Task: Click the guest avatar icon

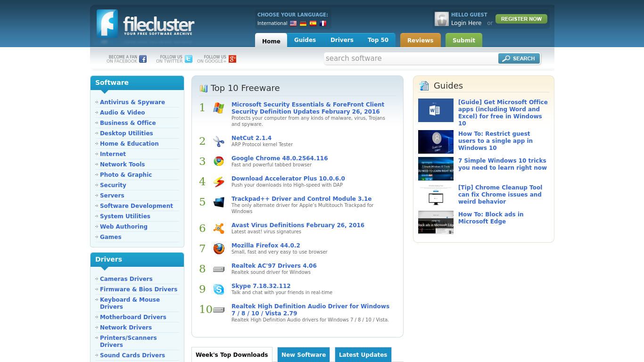Action: pos(442,19)
